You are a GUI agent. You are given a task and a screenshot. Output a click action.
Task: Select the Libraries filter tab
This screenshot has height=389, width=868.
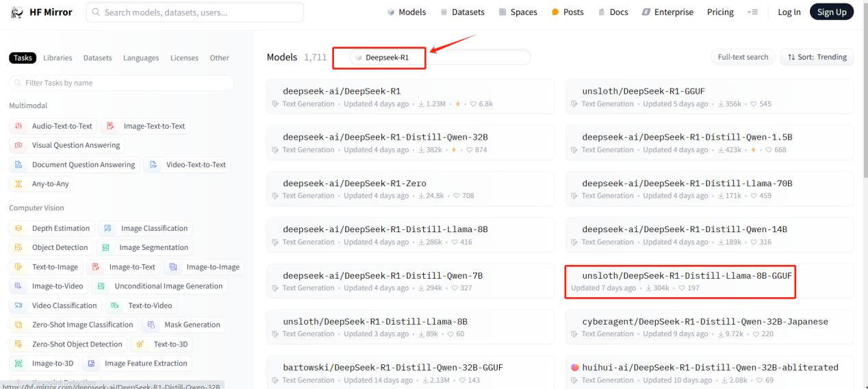[58, 58]
